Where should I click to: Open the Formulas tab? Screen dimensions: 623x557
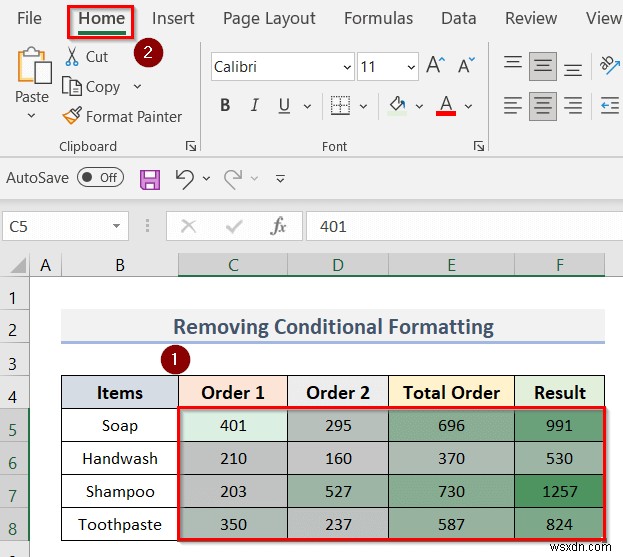tap(378, 18)
